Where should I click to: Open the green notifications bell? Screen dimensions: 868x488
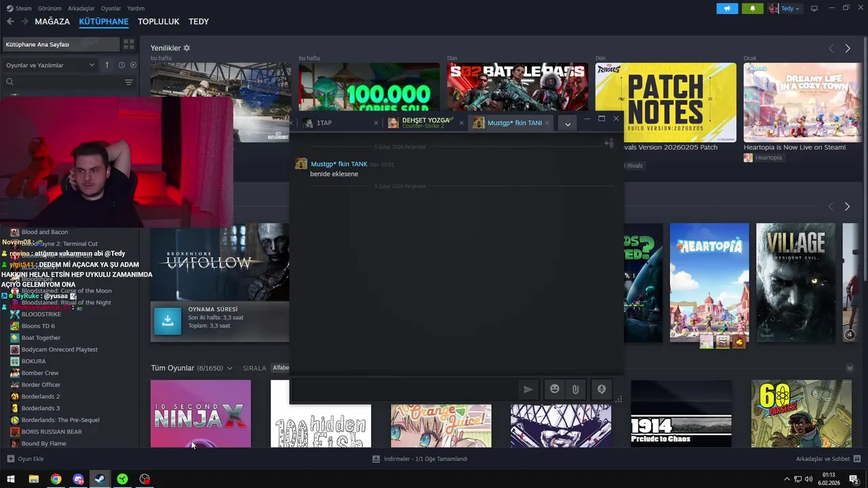(x=752, y=9)
